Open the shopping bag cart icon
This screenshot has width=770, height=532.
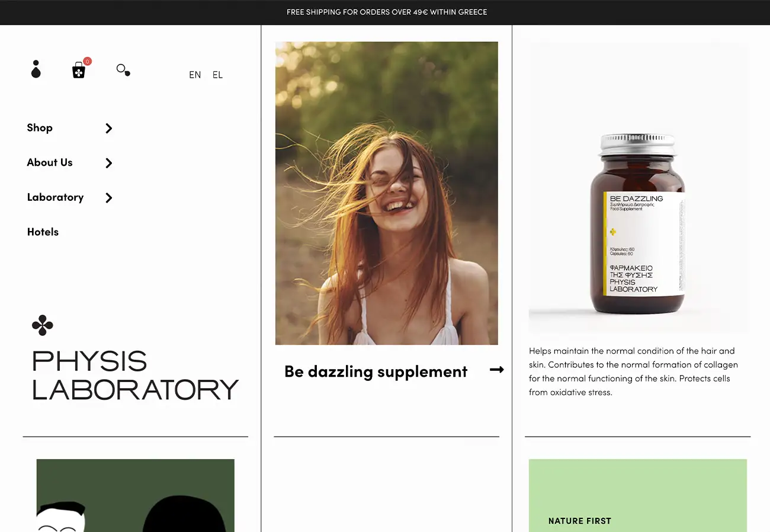click(x=79, y=70)
